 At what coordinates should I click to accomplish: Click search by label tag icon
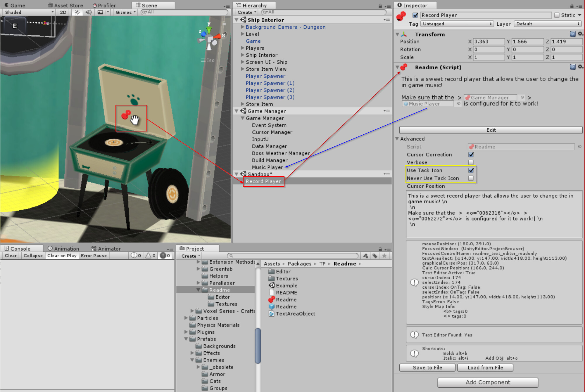(x=375, y=256)
